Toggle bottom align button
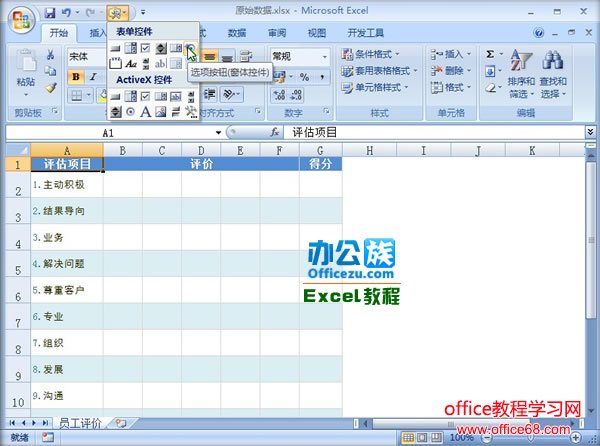Screen dimensions: 600x446 [227, 57]
